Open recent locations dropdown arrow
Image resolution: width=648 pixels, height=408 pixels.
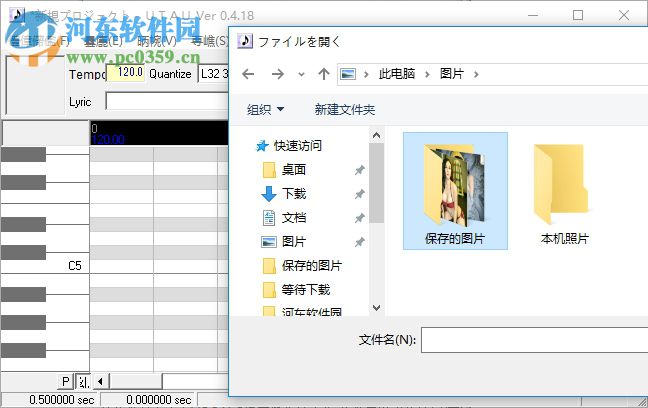coord(301,75)
